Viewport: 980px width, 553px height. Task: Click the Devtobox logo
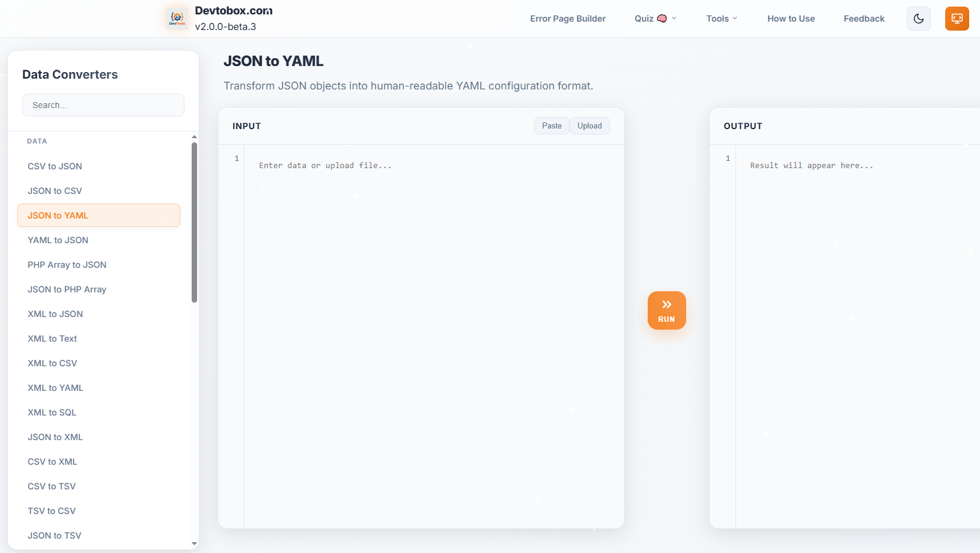177,18
